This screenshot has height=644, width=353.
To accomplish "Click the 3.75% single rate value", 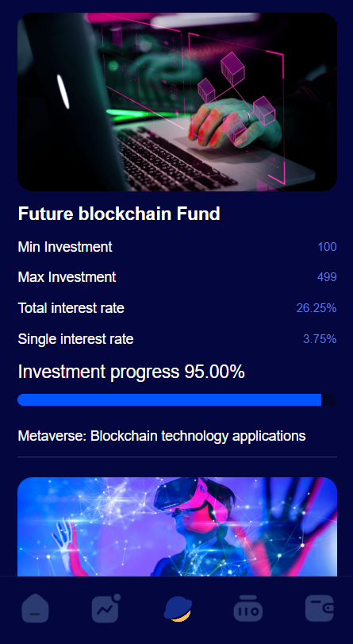I will point(320,339).
